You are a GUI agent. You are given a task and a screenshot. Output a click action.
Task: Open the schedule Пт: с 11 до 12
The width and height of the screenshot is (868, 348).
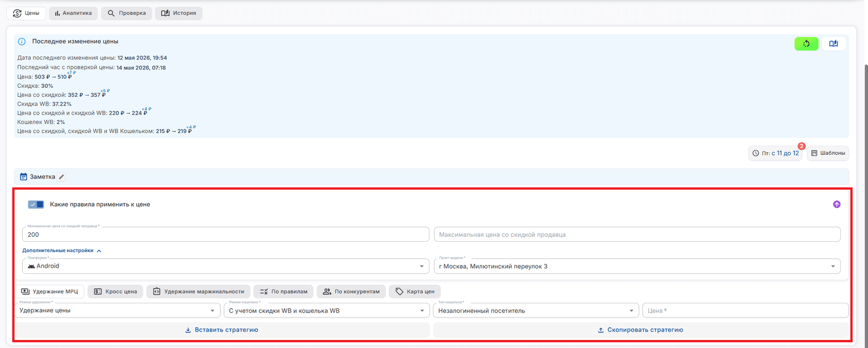click(775, 153)
